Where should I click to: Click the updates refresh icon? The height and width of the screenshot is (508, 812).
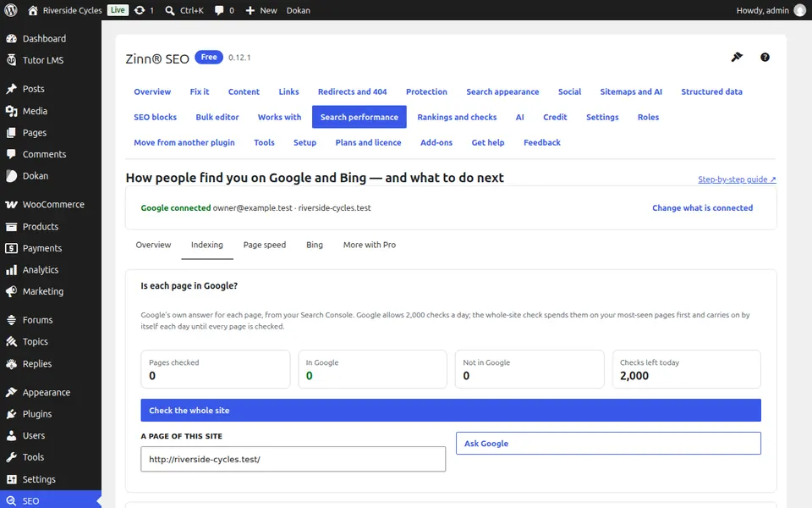click(x=140, y=10)
